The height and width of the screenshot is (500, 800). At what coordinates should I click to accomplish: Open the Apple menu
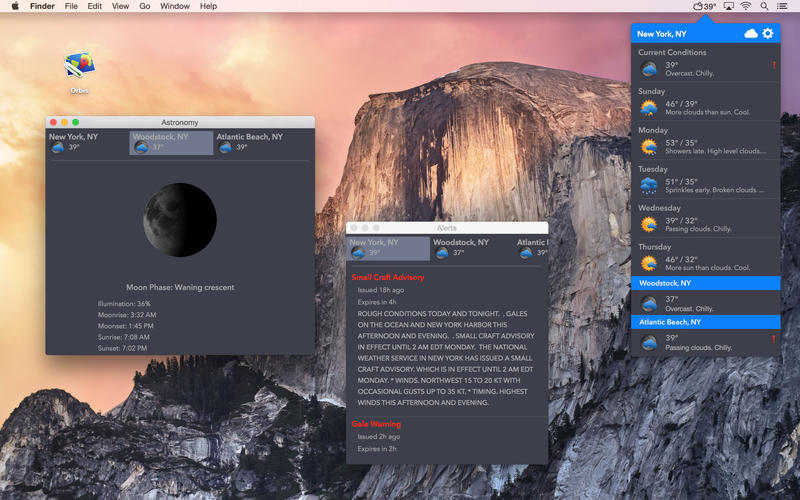[14, 6]
